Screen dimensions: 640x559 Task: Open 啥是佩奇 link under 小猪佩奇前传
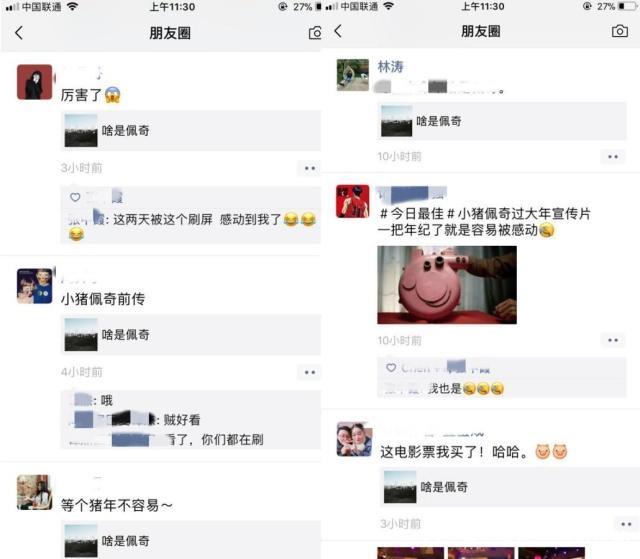[x=191, y=335]
